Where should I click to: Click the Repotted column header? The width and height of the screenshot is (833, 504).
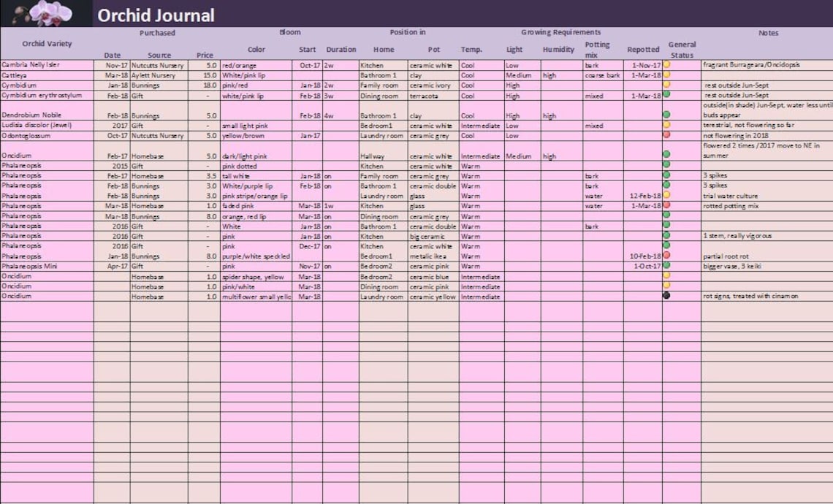click(x=643, y=50)
